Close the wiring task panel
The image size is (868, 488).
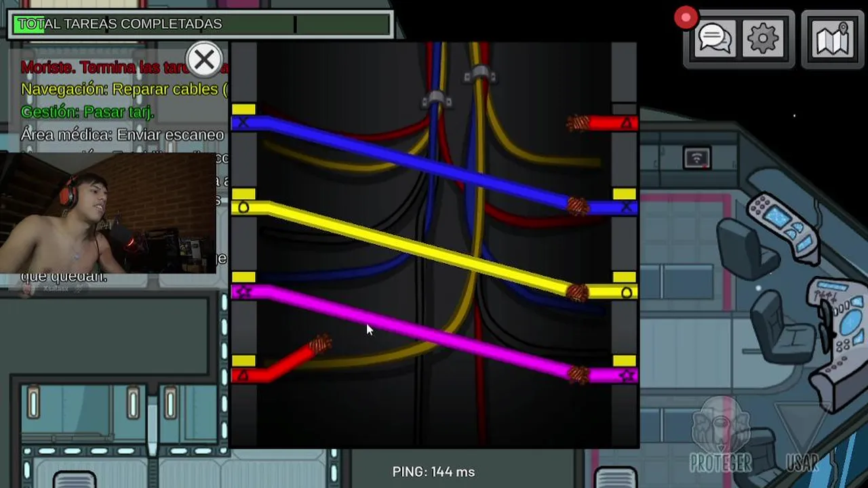pos(203,60)
